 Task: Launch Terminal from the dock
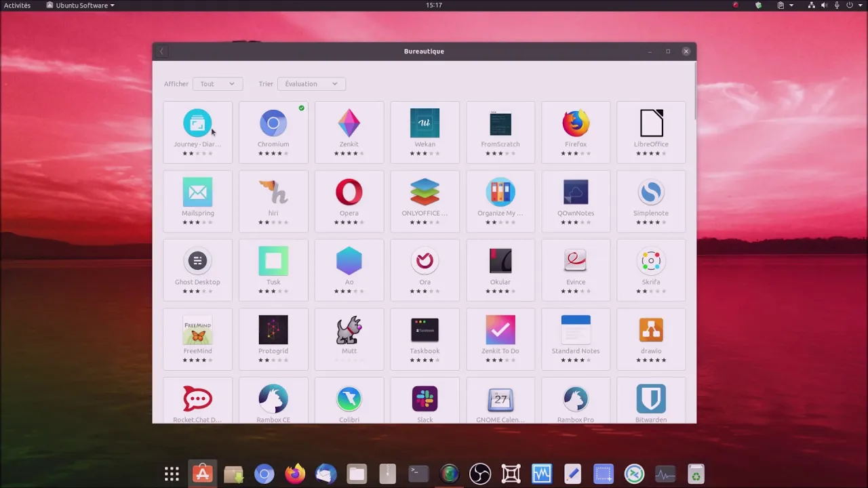[x=418, y=474]
